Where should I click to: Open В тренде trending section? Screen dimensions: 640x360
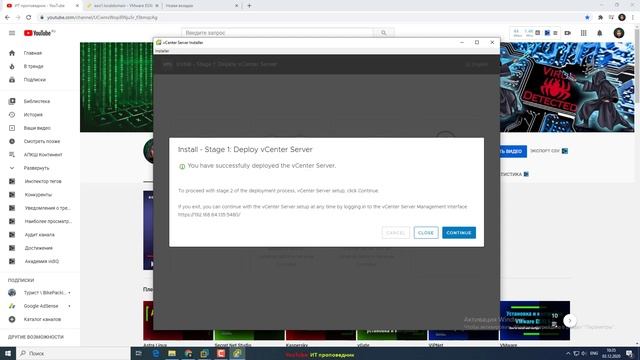pos(33,67)
